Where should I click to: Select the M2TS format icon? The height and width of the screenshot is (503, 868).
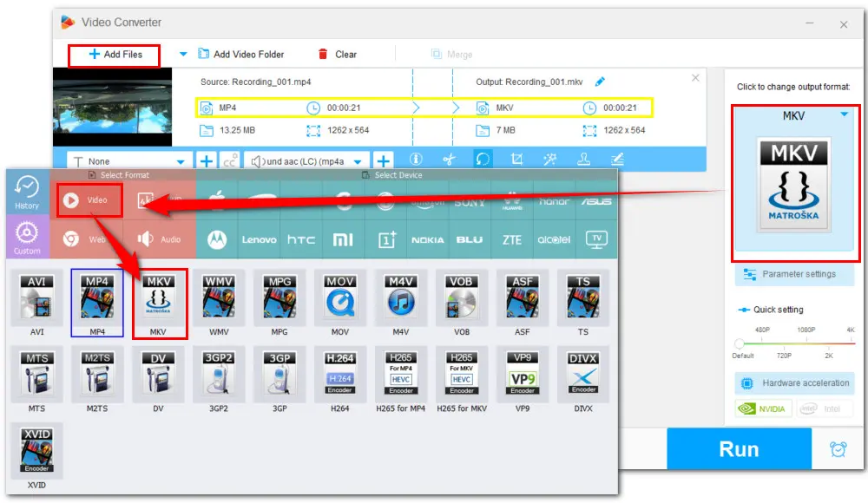(97, 374)
